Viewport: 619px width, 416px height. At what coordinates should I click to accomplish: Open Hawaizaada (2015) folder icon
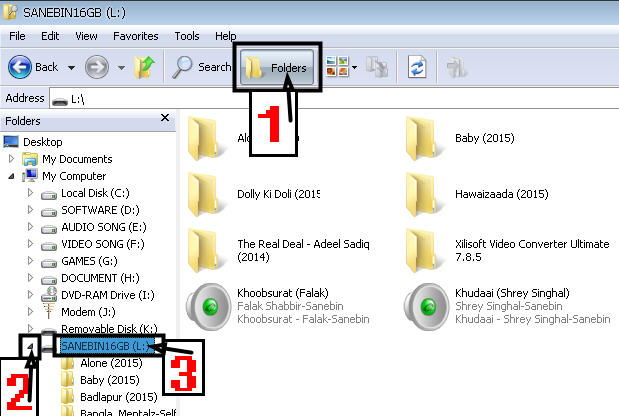coord(423,195)
